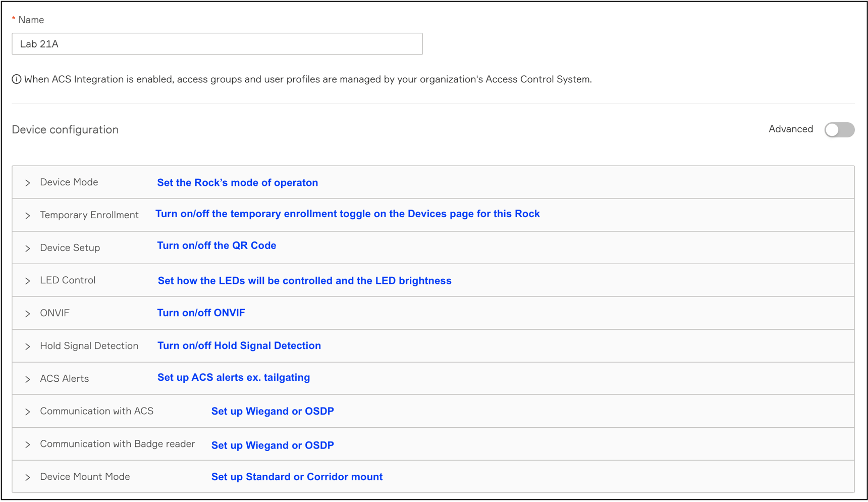Expand the ONVIF chevron arrow
Image resolution: width=868 pixels, height=502 pixels.
[x=28, y=314]
